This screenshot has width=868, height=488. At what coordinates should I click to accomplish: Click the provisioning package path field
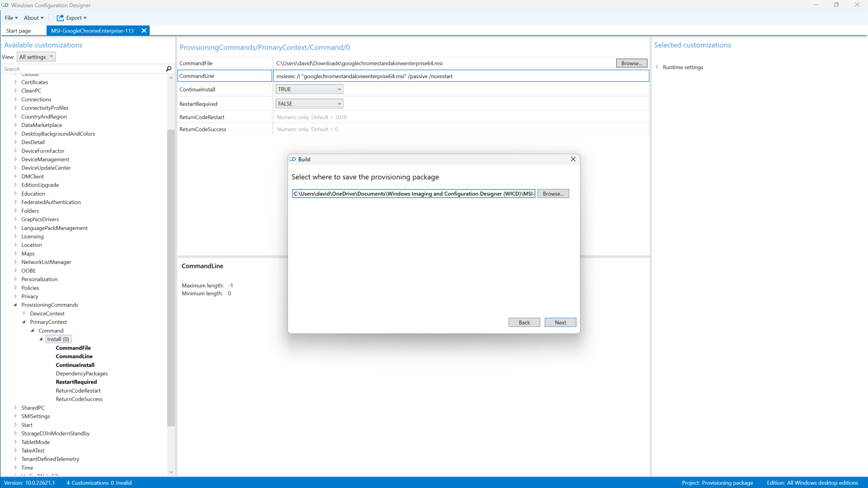tap(413, 194)
